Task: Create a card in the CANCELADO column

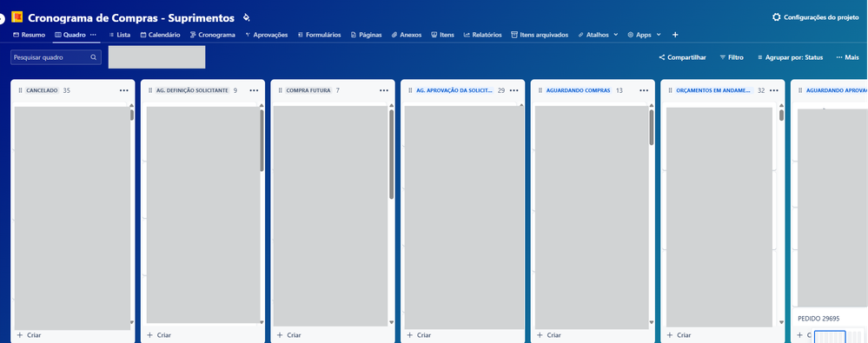Action: 29,334
